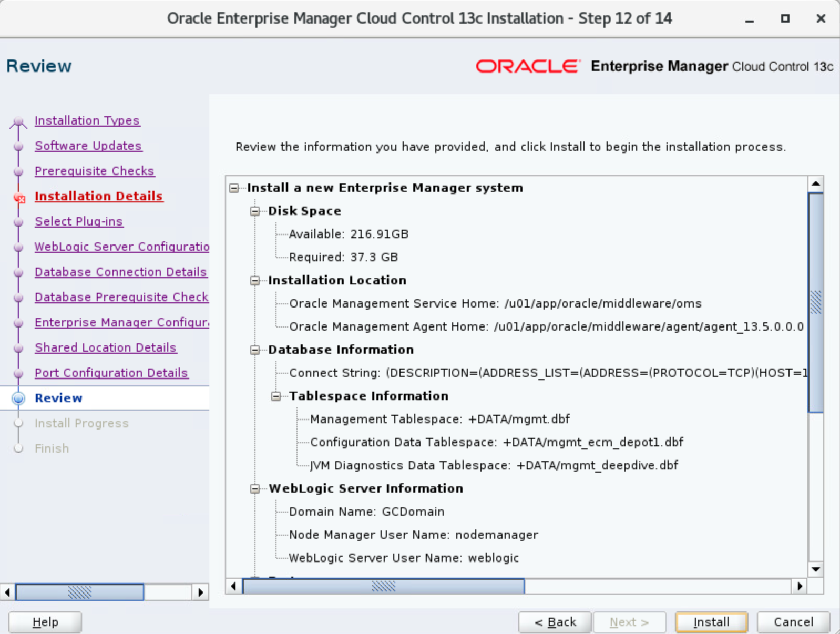Collapse the Install a new Enterprise Manager system node
The width and height of the screenshot is (840, 634).
234,188
